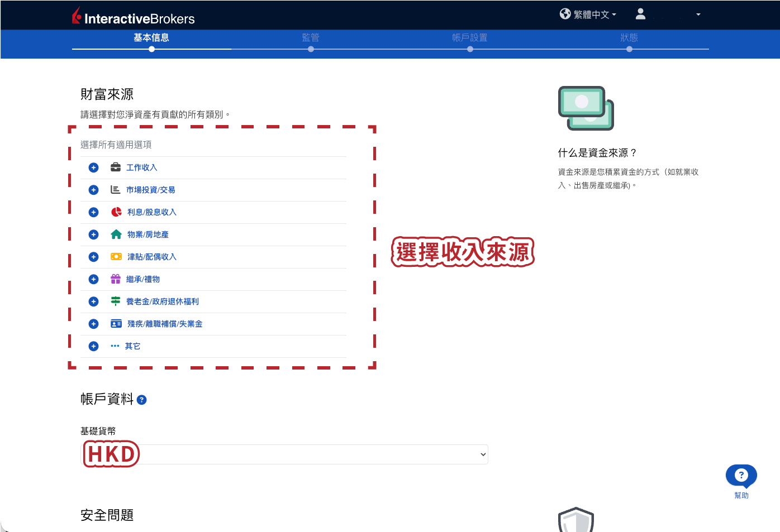
Task: Expand the user account menu arrow
Action: click(698, 15)
